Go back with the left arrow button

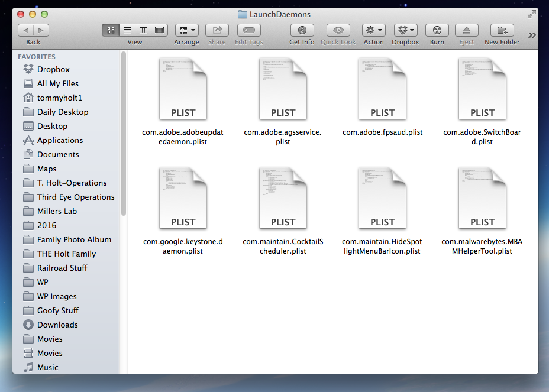(25, 30)
